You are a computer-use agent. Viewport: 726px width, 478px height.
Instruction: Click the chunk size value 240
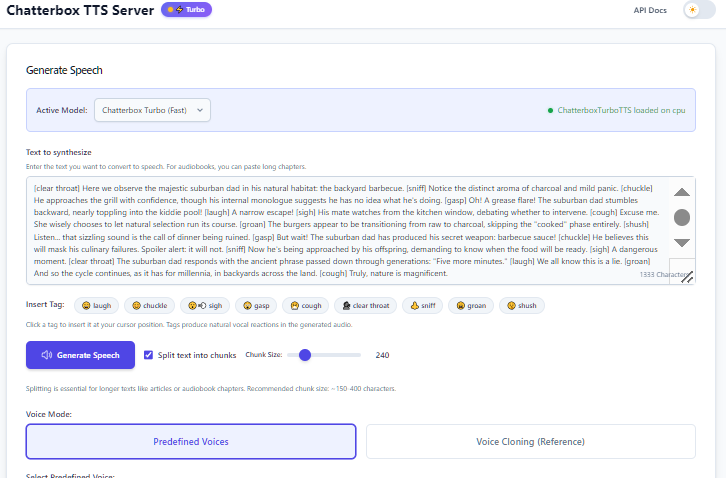382,355
